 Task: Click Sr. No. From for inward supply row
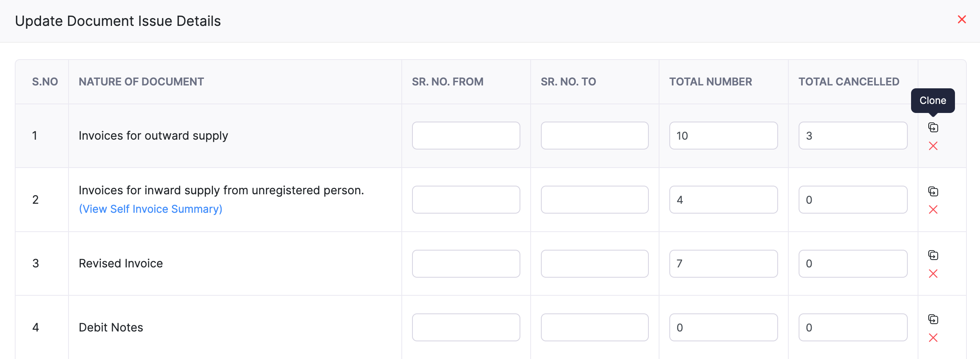point(466,200)
